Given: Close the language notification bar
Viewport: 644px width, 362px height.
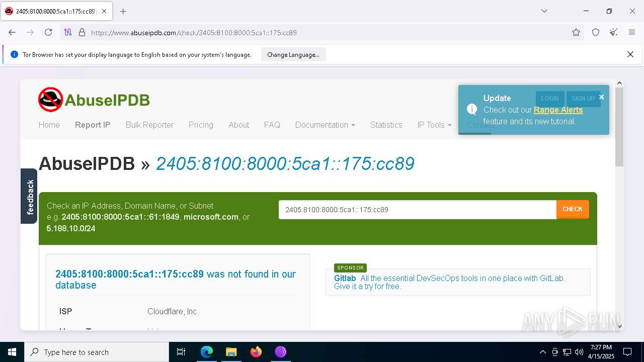Looking at the screenshot, I should (630, 54).
